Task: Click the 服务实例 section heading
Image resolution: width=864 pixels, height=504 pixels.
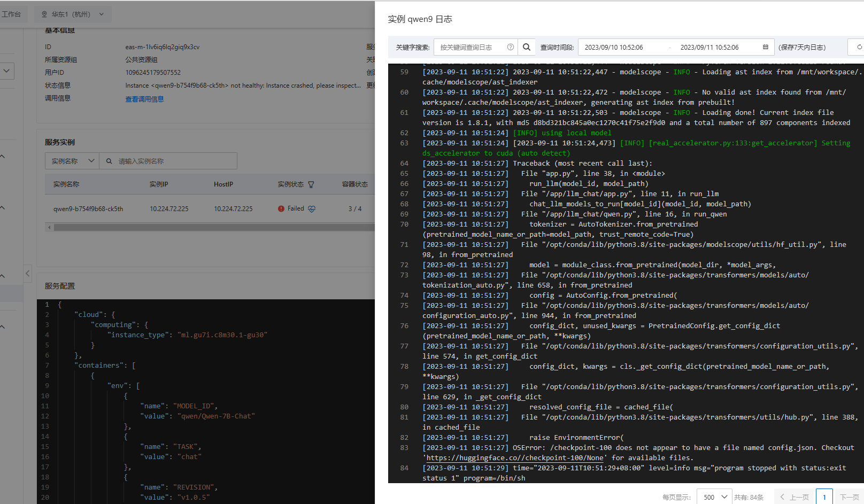Action: 60,143
